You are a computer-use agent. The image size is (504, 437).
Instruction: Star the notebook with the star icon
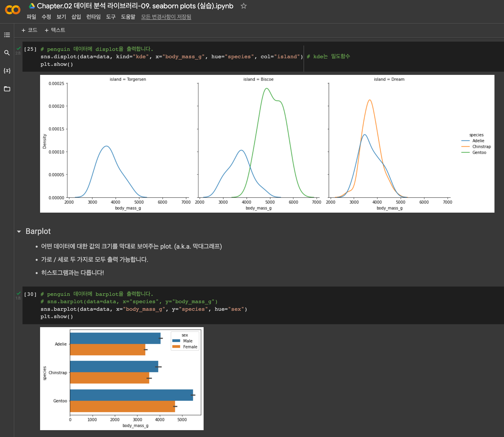243,6
